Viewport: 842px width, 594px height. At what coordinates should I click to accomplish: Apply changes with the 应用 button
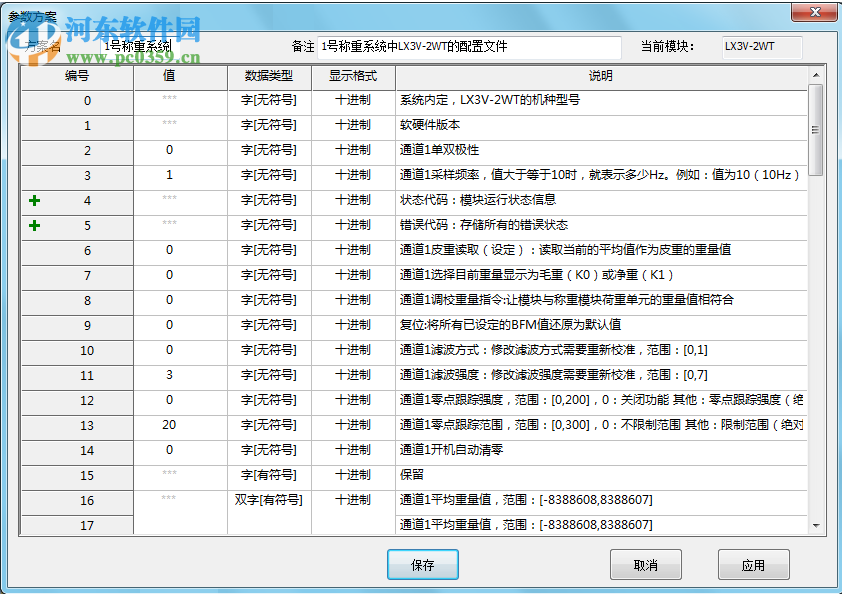(x=753, y=564)
